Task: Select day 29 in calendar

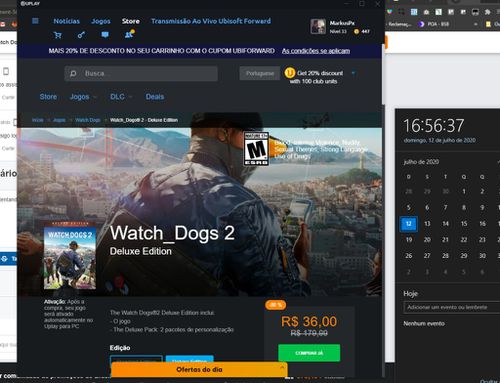Action: [464, 255]
